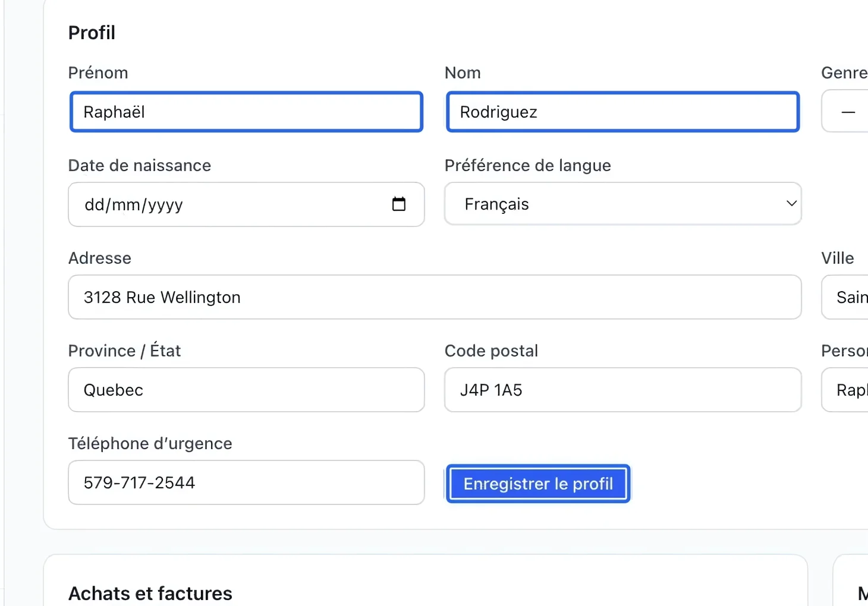
Task: Click the Date de naissance label
Action: click(140, 165)
